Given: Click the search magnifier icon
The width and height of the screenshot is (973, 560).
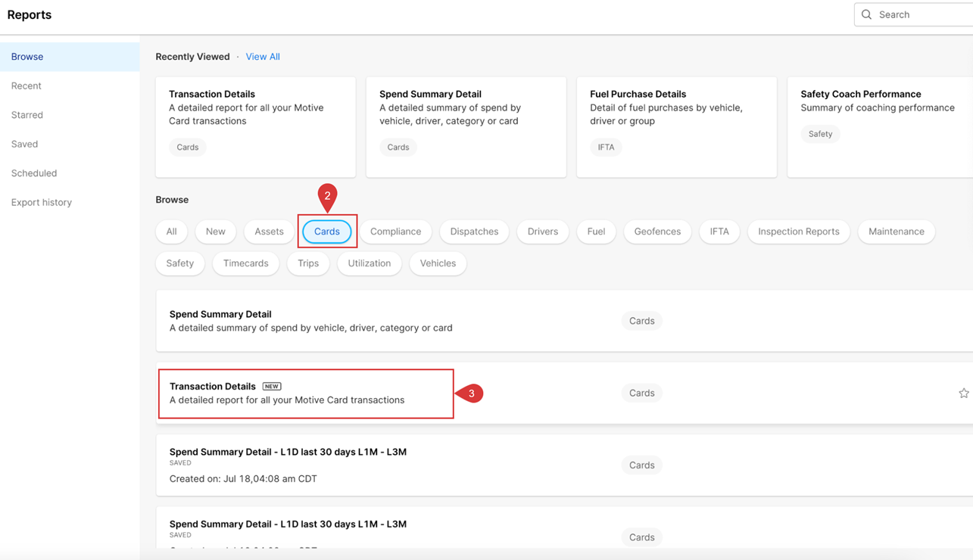Looking at the screenshot, I should [867, 14].
